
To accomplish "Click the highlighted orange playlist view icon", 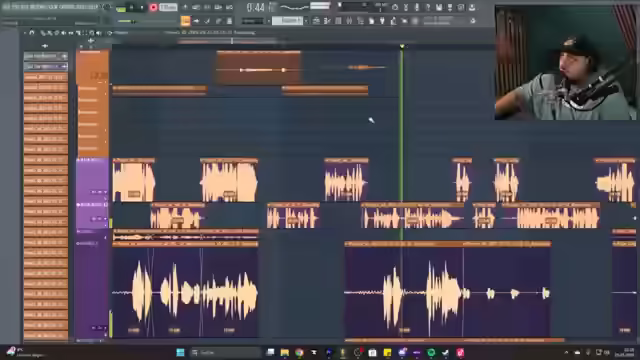I will point(185,20).
